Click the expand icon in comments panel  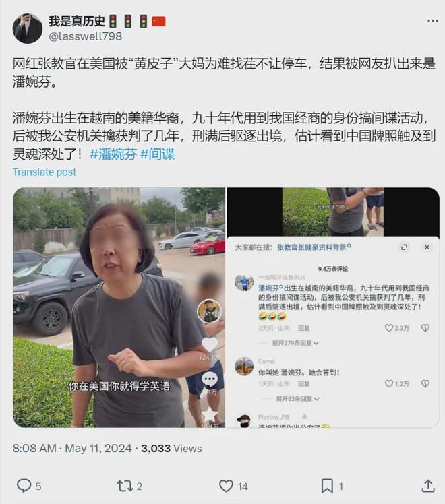tap(404, 247)
